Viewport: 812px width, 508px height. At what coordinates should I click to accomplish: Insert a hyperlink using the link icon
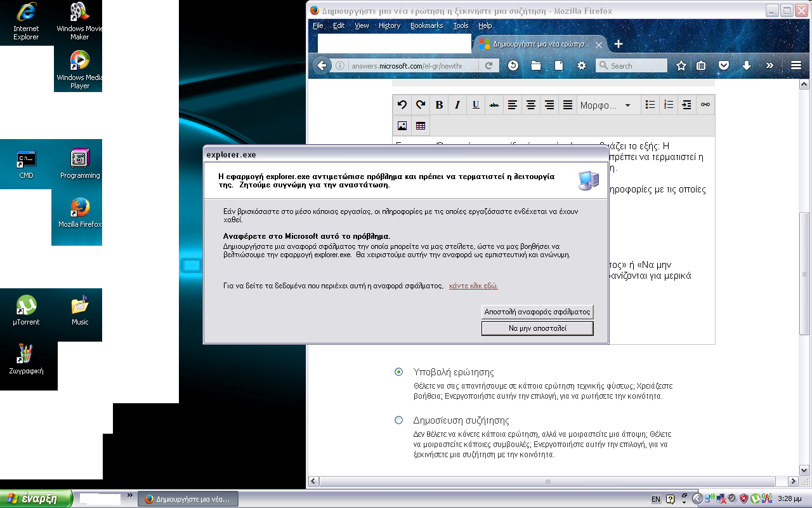(x=705, y=105)
